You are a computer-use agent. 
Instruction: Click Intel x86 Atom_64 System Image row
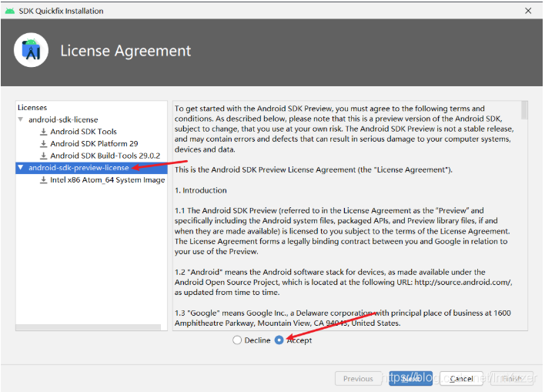coord(108,179)
